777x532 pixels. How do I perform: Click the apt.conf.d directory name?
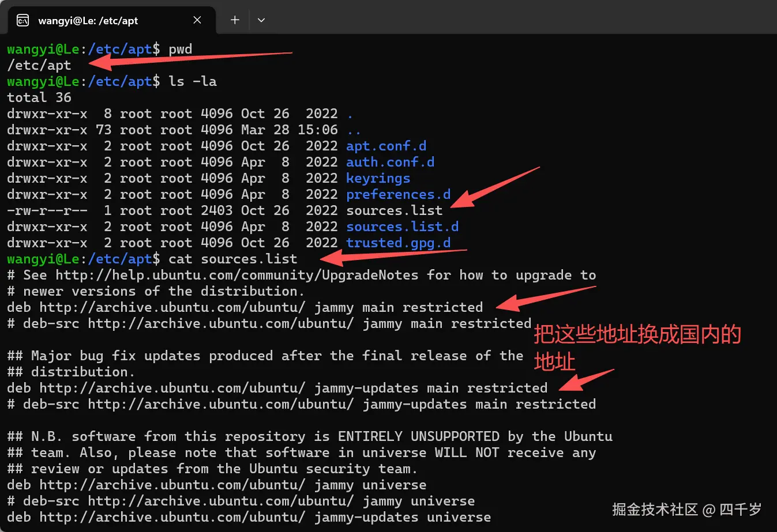[x=385, y=146]
